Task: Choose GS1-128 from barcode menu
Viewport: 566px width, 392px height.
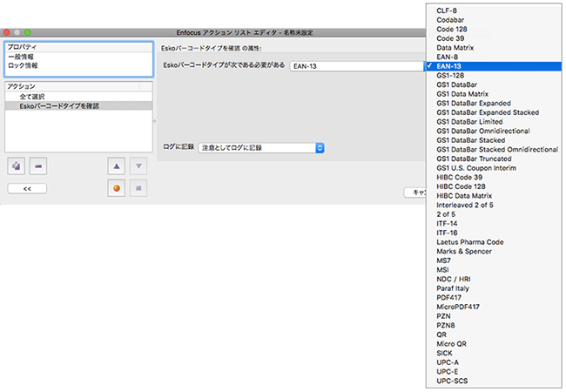Action: [x=494, y=76]
